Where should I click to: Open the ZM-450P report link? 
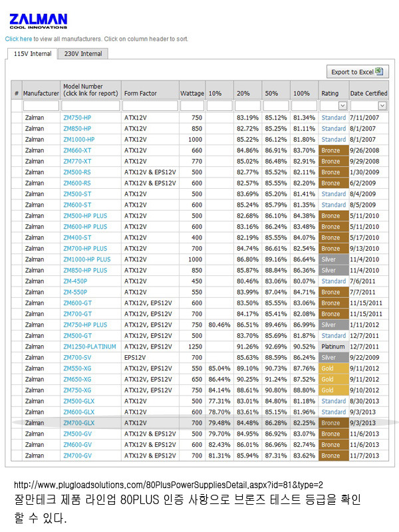(x=75, y=281)
